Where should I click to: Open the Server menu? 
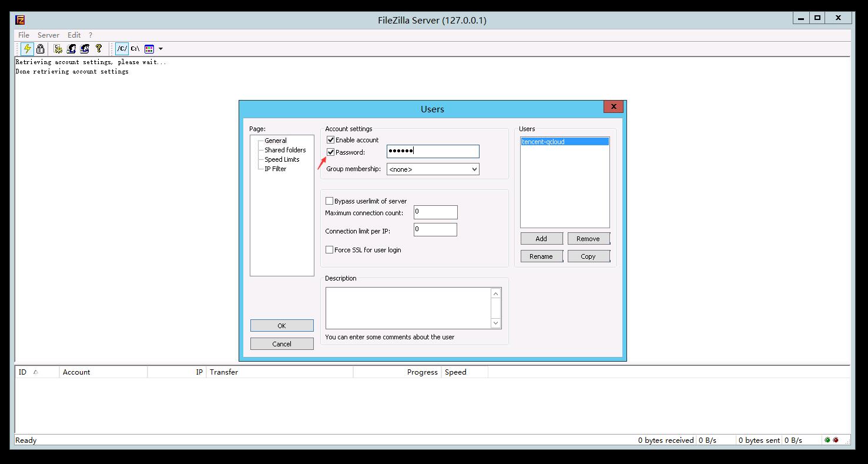(x=48, y=35)
